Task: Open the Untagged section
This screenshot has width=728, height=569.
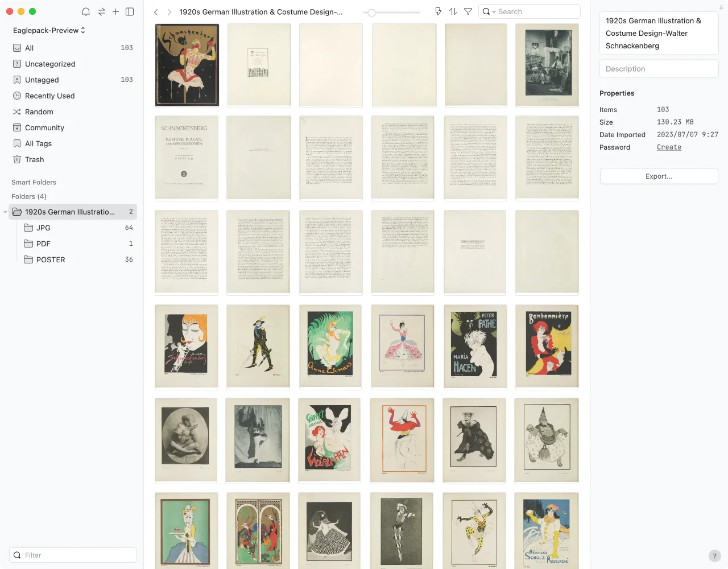Action: click(73, 80)
